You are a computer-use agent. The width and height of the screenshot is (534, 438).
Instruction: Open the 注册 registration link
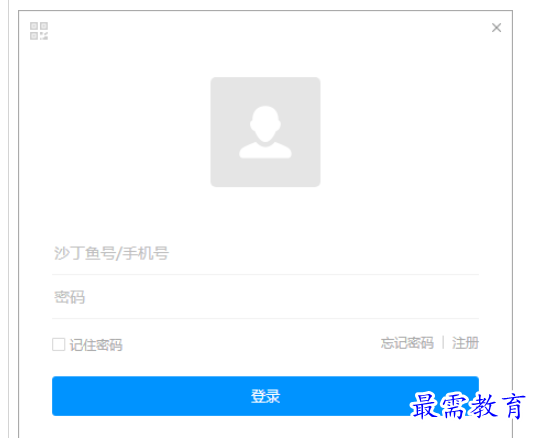click(x=465, y=343)
